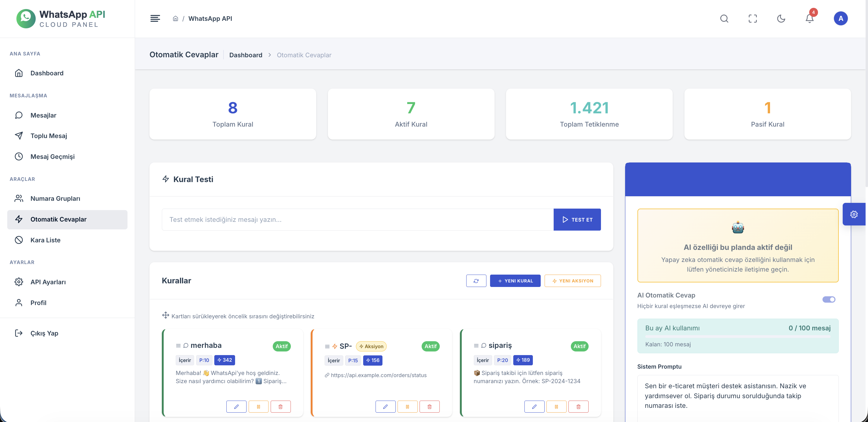
Task: Delete the sipariş rule trash icon
Action: point(578,407)
